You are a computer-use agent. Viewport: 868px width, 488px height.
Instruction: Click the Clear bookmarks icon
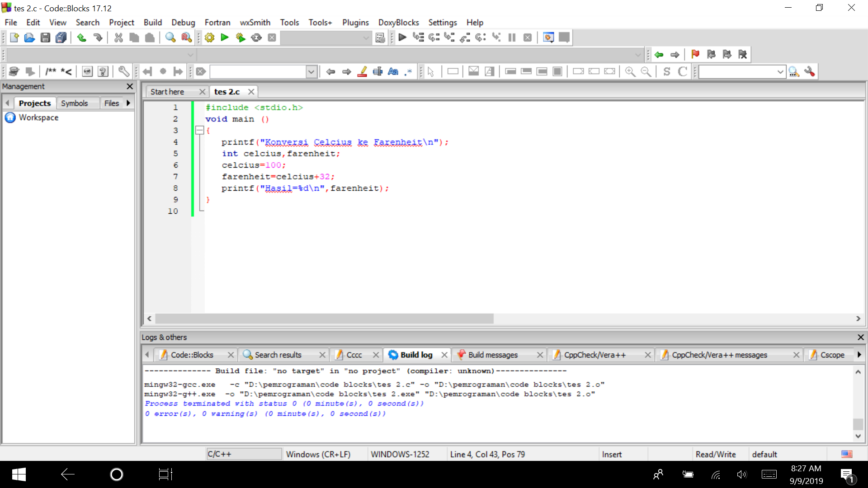(742, 55)
